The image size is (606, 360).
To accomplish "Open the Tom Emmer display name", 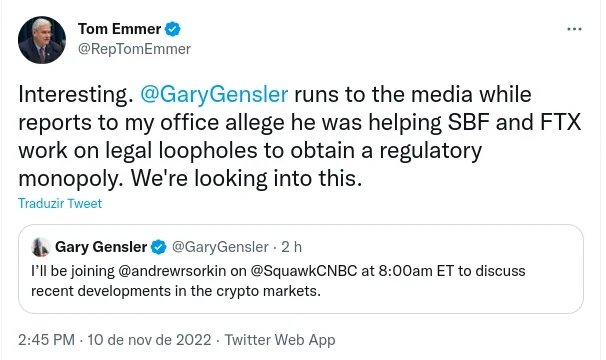I will 119,29.
